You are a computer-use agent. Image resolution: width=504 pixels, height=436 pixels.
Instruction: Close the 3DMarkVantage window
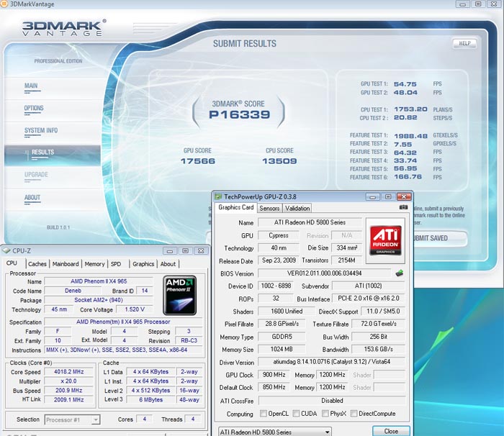point(494,4)
